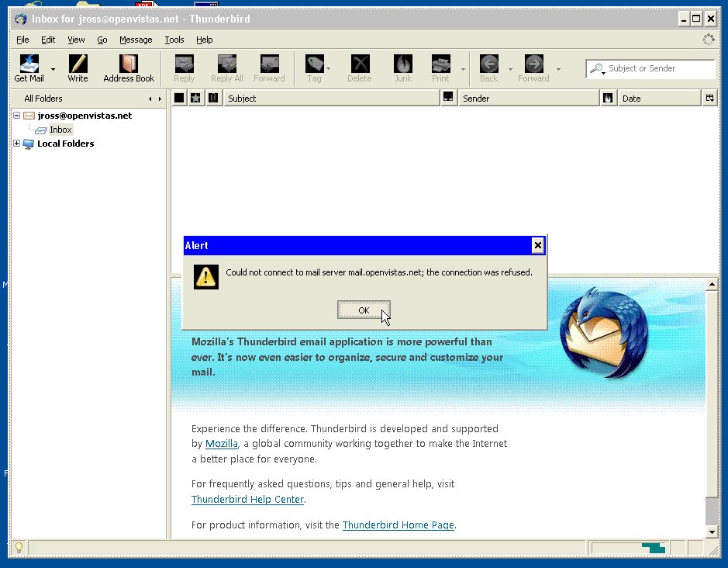
Task: Click the start page scrollbar up arrow
Action: [711, 285]
